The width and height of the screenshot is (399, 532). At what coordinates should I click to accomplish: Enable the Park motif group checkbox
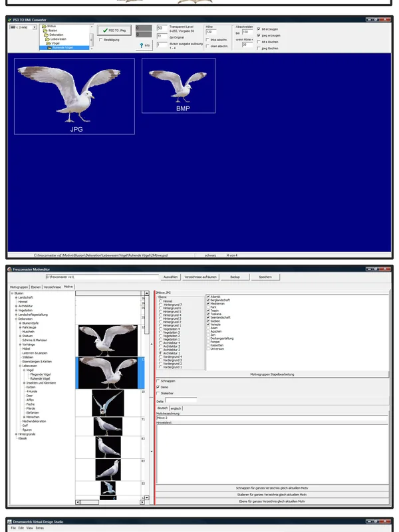(x=208, y=307)
